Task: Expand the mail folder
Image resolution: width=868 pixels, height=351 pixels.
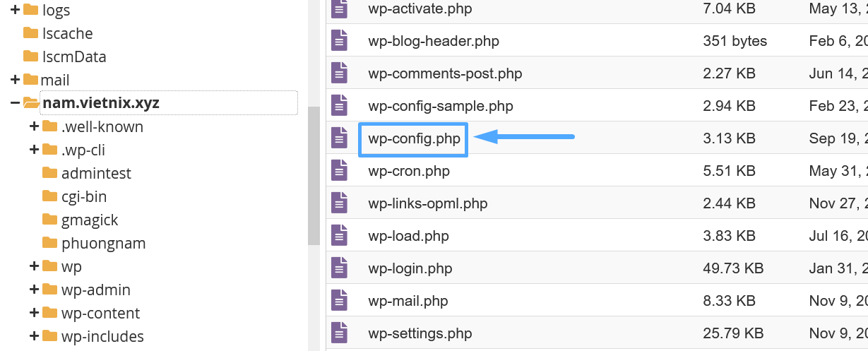Action: pyautogui.click(x=15, y=80)
